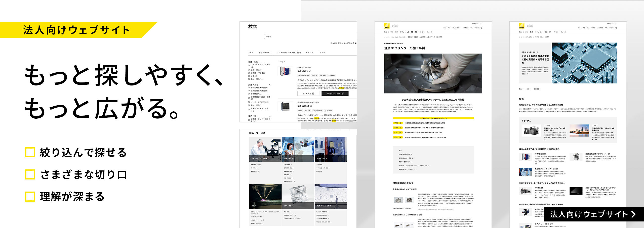Image resolution: width=644 pixels, height=228 pixels.
Task: Open the external-link icon beside NSR-S625E
Action: 310,71
